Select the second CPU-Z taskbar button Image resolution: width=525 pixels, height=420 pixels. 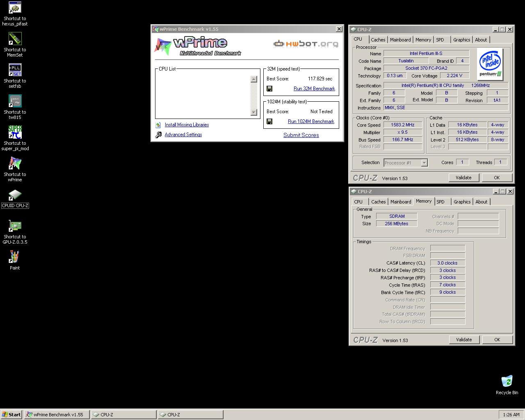click(191, 415)
